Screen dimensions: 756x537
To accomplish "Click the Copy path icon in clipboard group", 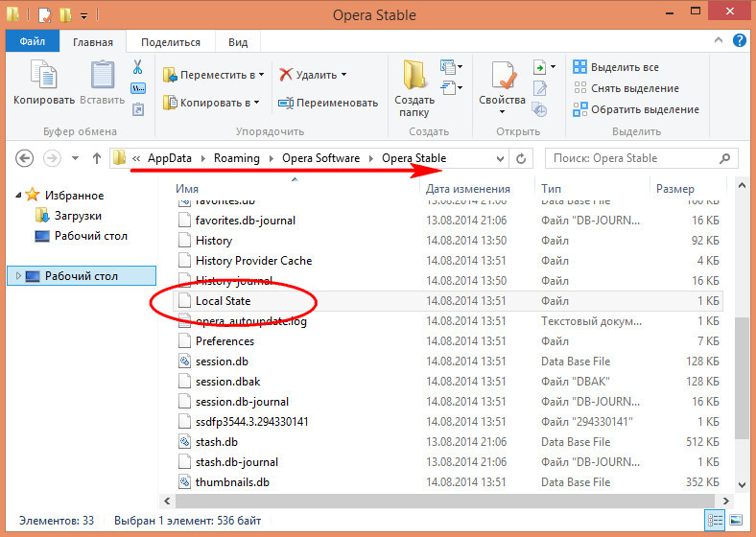I will (138, 88).
